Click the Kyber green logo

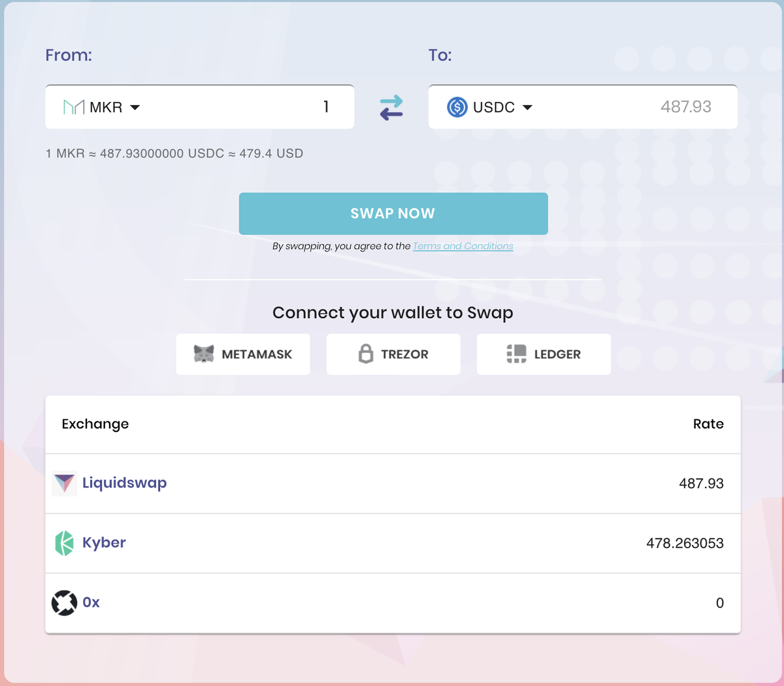point(64,543)
